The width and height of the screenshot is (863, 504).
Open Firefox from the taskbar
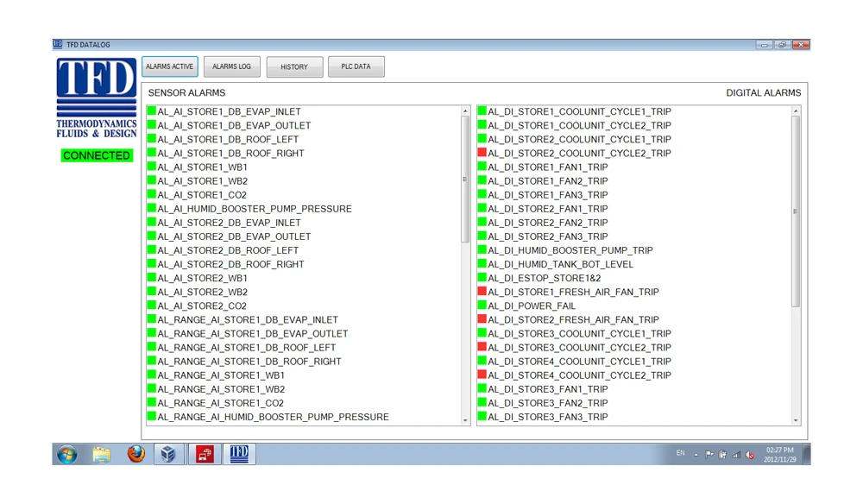135,454
